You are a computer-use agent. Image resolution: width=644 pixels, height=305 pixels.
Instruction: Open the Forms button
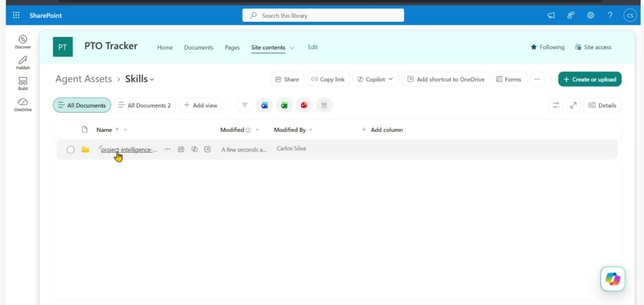coord(509,79)
